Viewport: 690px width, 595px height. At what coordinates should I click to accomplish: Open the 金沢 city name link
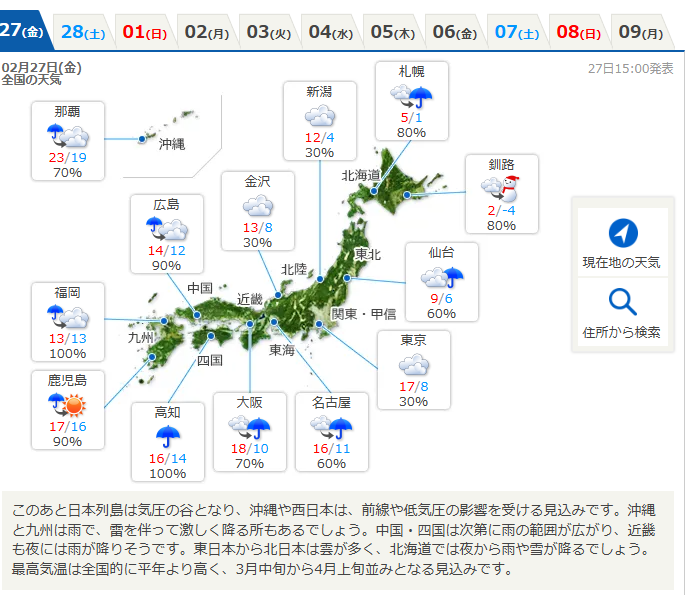coord(257,181)
